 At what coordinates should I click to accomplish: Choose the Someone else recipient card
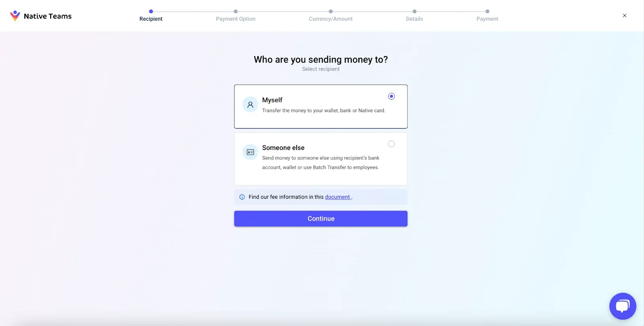[x=321, y=159]
